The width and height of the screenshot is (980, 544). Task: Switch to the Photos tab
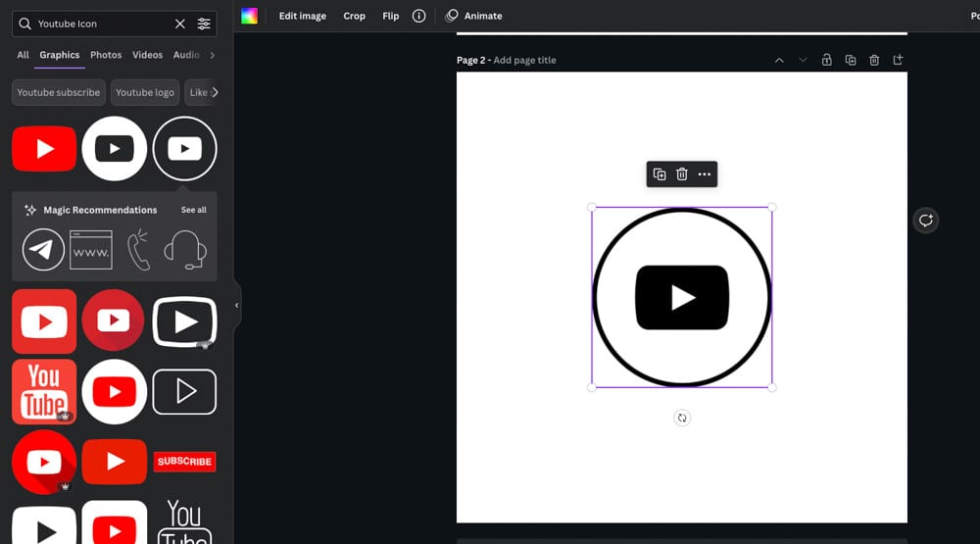106,55
